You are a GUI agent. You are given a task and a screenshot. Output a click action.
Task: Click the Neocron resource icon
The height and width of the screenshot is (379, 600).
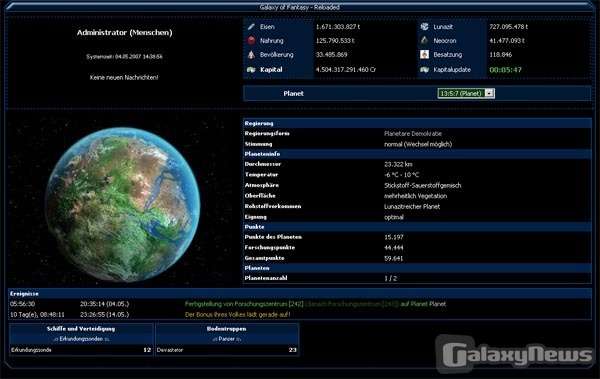pyautogui.click(x=424, y=40)
